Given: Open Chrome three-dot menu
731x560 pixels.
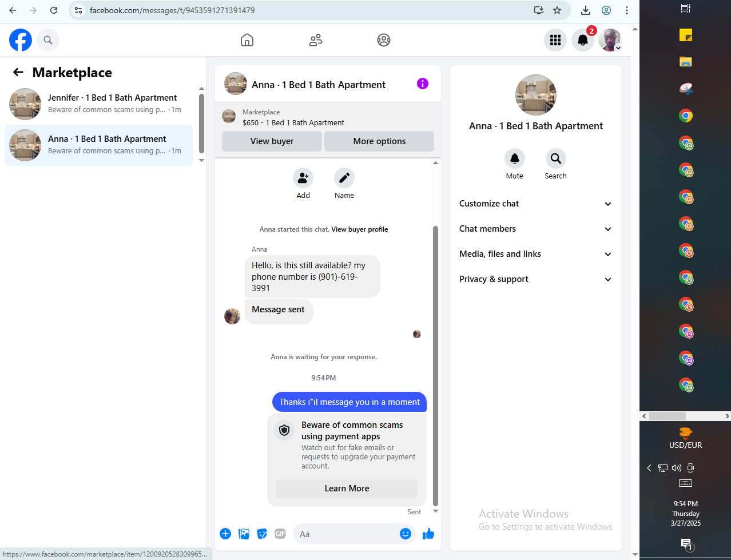Looking at the screenshot, I should (x=627, y=10).
